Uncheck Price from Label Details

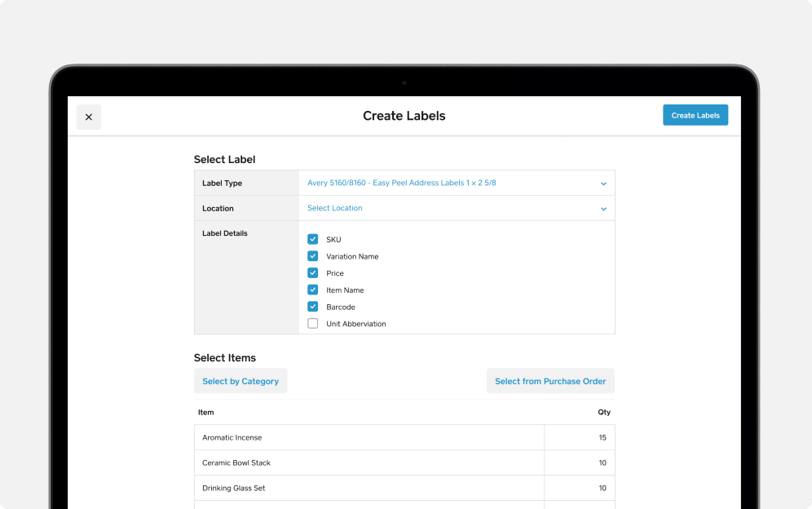[x=312, y=272]
